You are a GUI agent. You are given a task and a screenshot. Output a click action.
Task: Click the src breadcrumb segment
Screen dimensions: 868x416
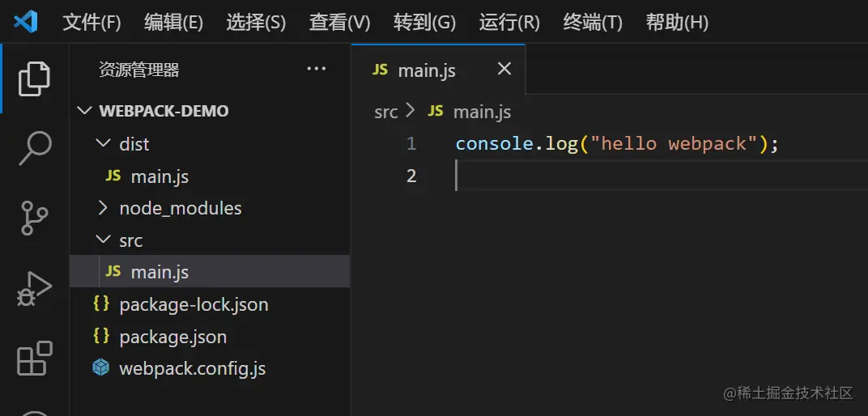(x=386, y=112)
